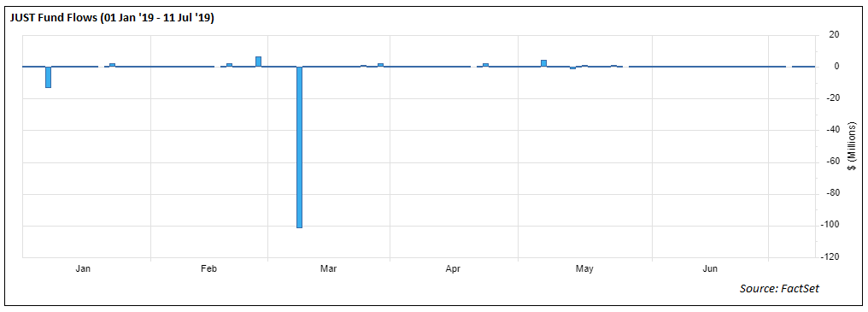Click the Jun month axis label

pos(710,269)
